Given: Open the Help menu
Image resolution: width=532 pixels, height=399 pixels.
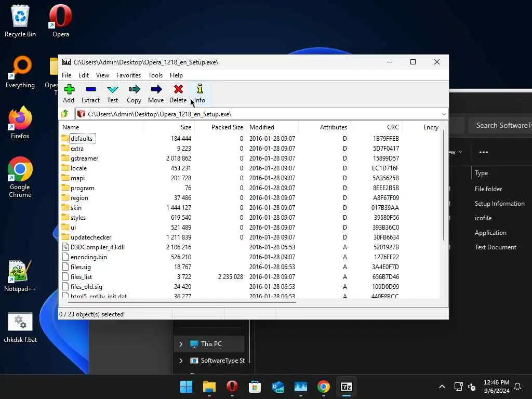Looking at the screenshot, I should [176, 75].
